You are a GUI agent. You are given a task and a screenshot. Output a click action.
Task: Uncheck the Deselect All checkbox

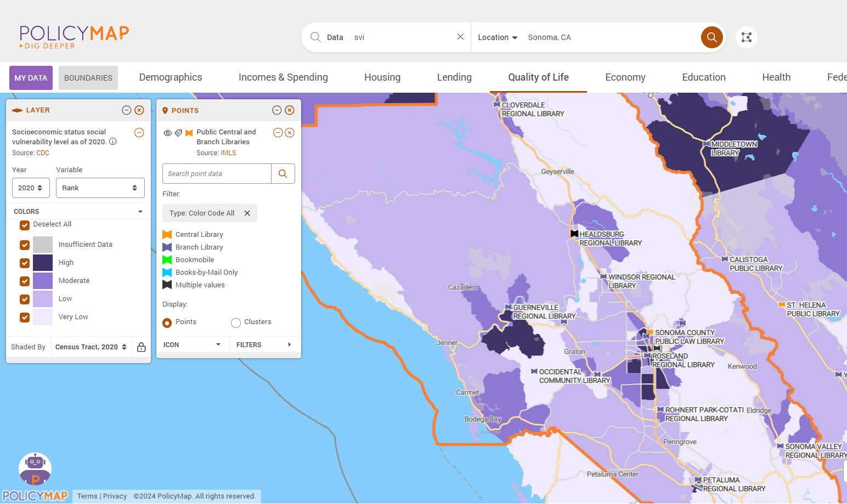coord(25,225)
